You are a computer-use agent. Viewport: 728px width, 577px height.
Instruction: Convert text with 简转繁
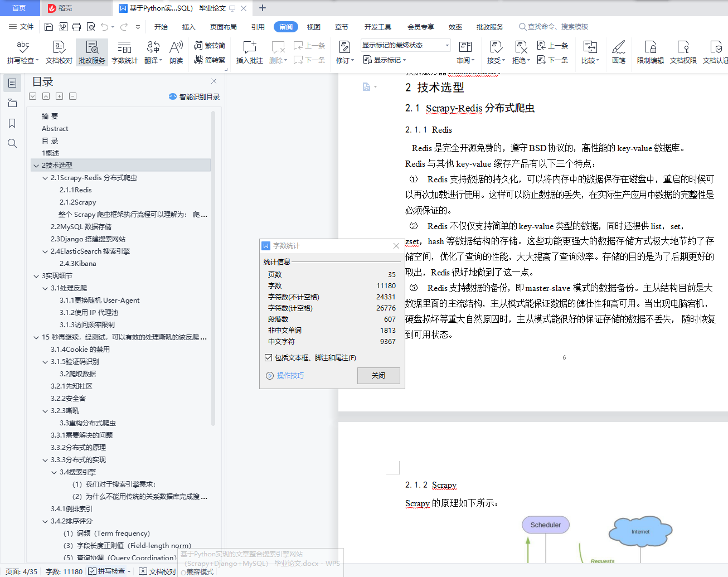coord(210,60)
